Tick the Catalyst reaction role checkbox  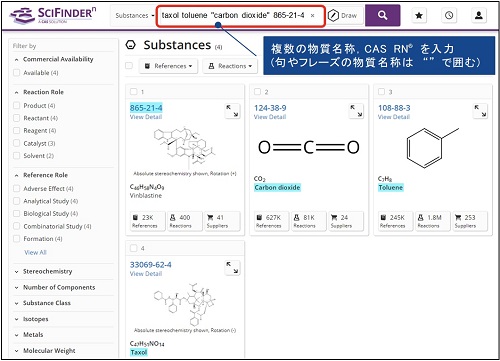16,143
